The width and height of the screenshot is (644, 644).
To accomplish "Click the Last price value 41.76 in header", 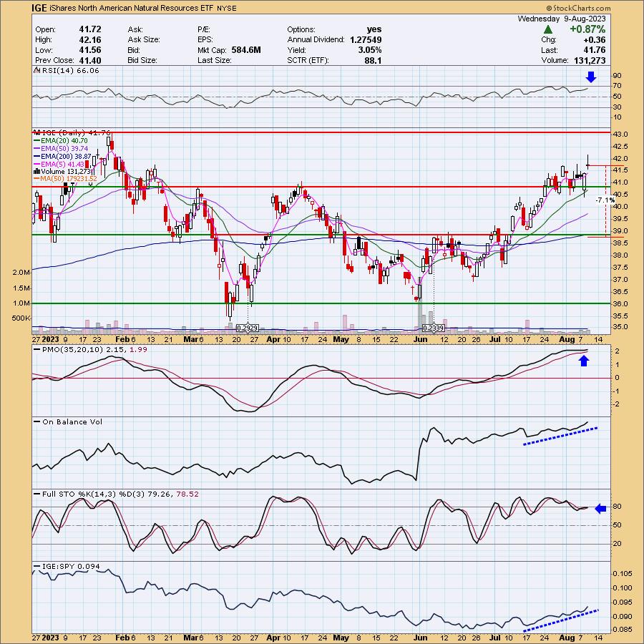I will [595, 50].
